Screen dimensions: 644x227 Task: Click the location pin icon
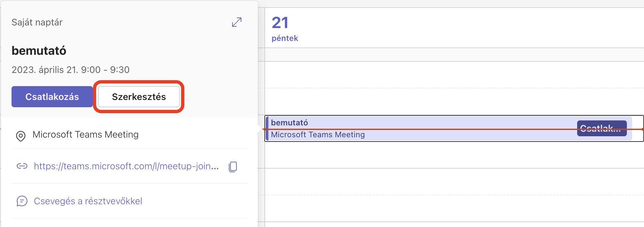point(21,136)
